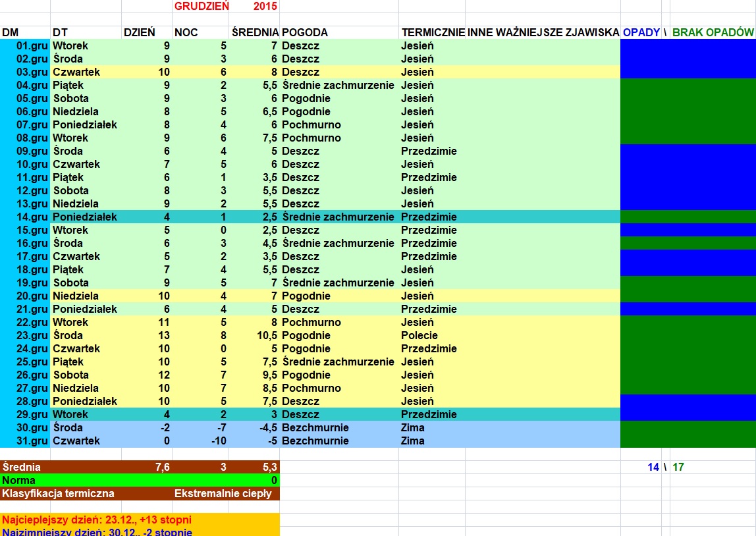Click Poniedziałek in the 14.gru row

(85, 217)
